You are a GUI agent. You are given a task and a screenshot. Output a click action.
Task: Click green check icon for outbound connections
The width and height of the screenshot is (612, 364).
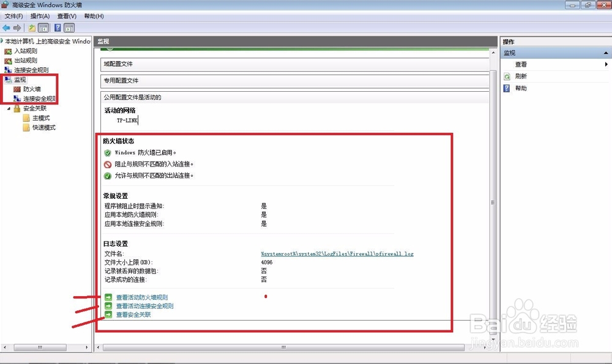point(108,176)
